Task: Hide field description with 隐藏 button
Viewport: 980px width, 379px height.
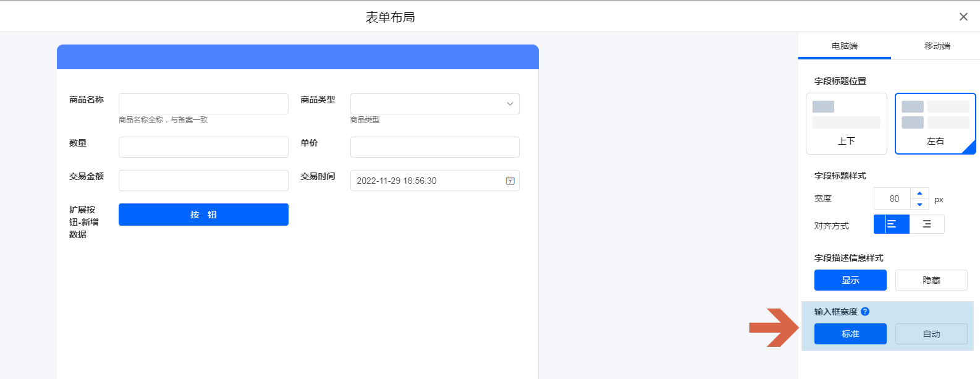Action: (931, 280)
